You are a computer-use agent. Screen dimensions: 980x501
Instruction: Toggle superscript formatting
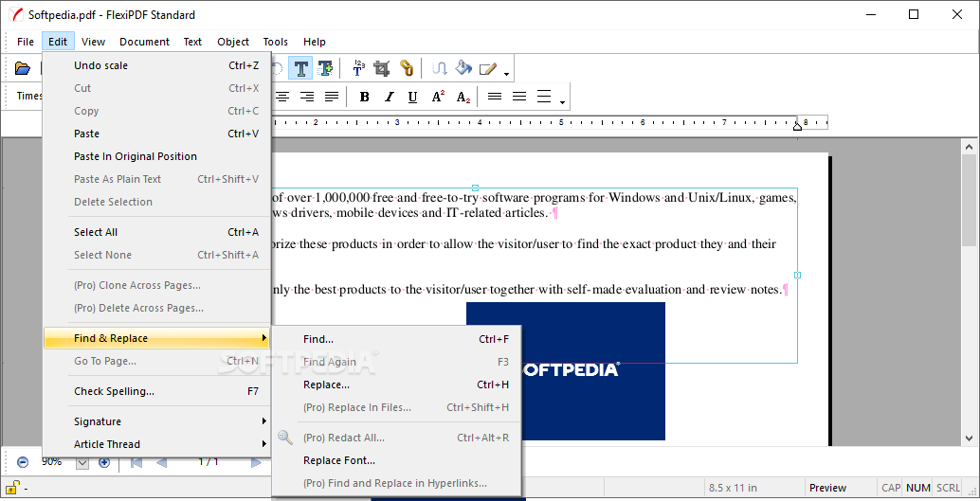[438, 97]
